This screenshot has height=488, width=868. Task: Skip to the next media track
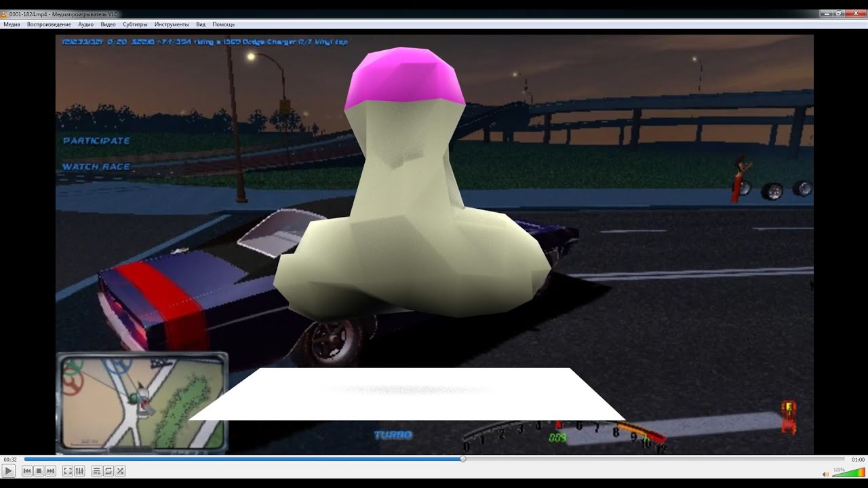point(50,471)
